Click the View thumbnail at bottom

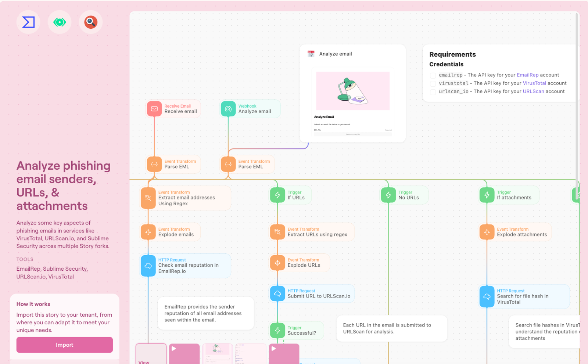tap(151, 354)
